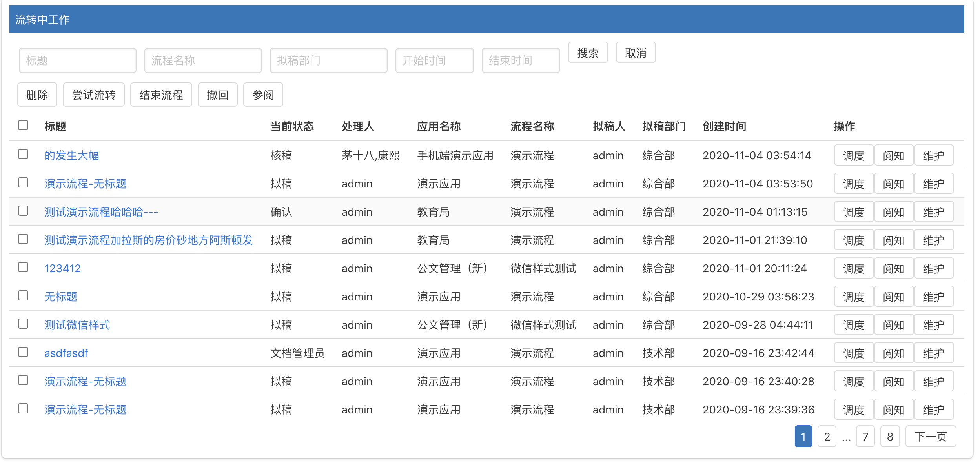Open the 结束时间 date field

(521, 60)
